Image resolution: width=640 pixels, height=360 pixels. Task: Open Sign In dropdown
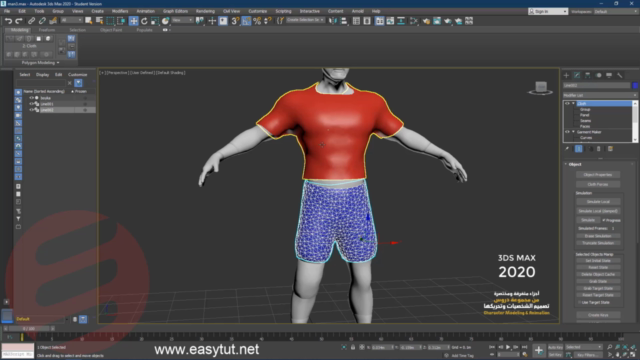pos(547,11)
